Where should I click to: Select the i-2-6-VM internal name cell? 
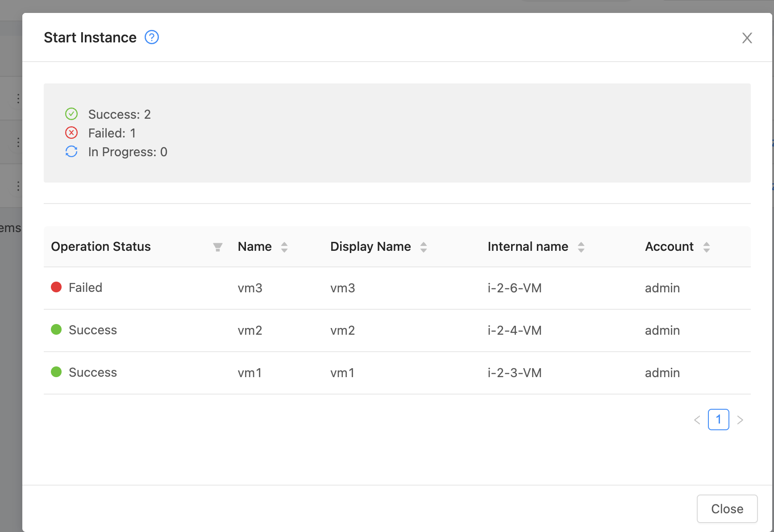point(515,288)
